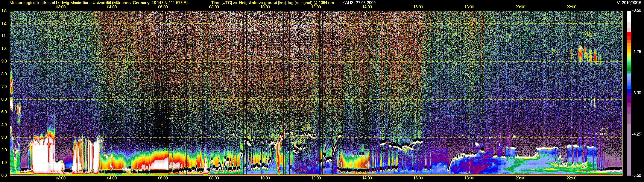Click the -1.75 color bar value
Screen dimensions: 644x182
click(636, 52)
